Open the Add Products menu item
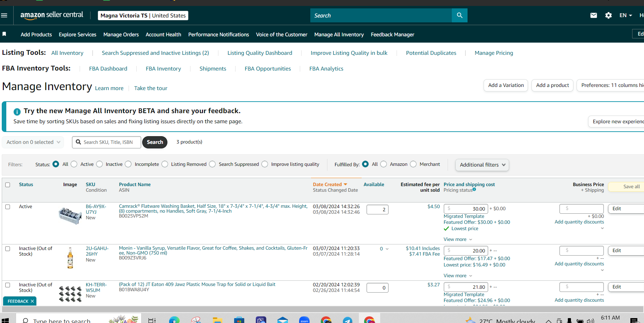This screenshot has height=323, width=644. pos(36,35)
